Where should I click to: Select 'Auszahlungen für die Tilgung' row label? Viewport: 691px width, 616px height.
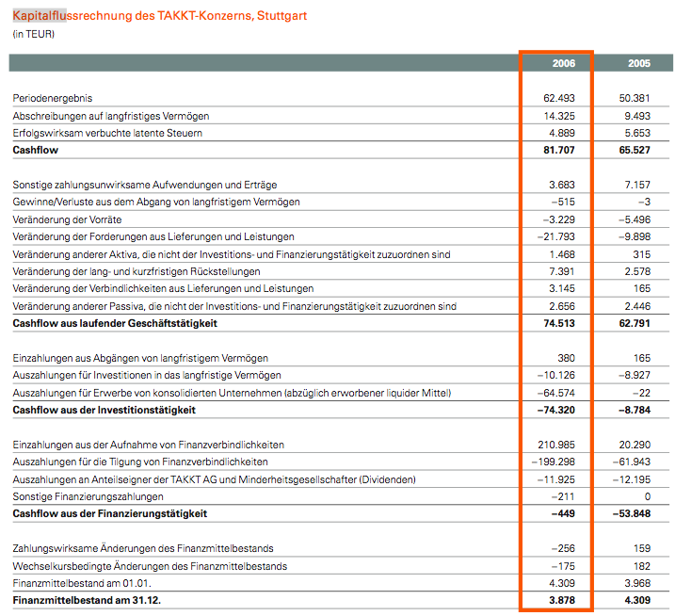tap(140, 462)
